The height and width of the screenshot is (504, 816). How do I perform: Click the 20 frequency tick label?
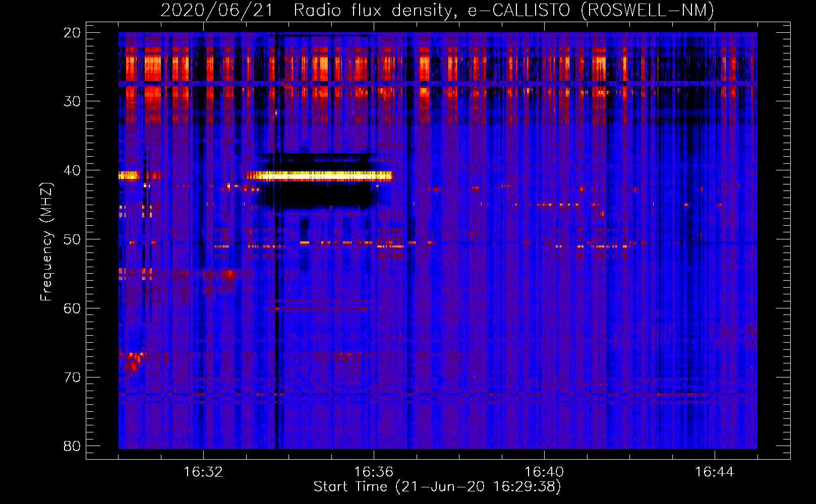click(x=72, y=33)
